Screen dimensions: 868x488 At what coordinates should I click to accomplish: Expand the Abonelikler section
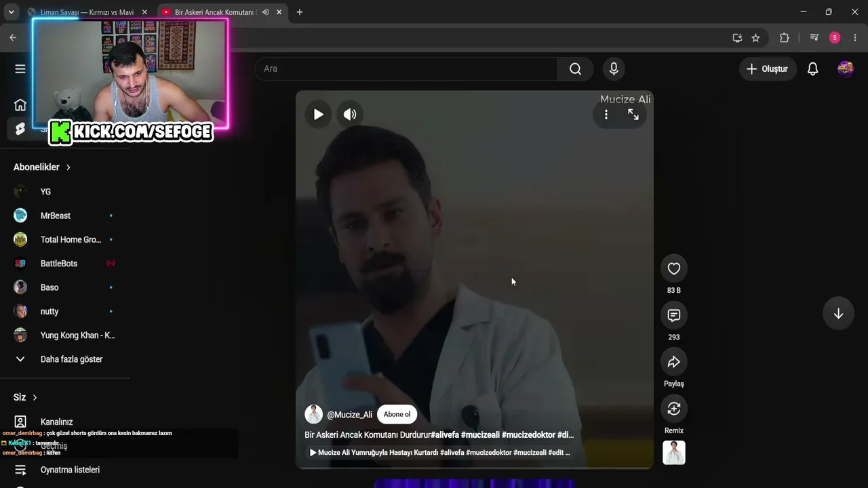pyautogui.click(x=42, y=167)
